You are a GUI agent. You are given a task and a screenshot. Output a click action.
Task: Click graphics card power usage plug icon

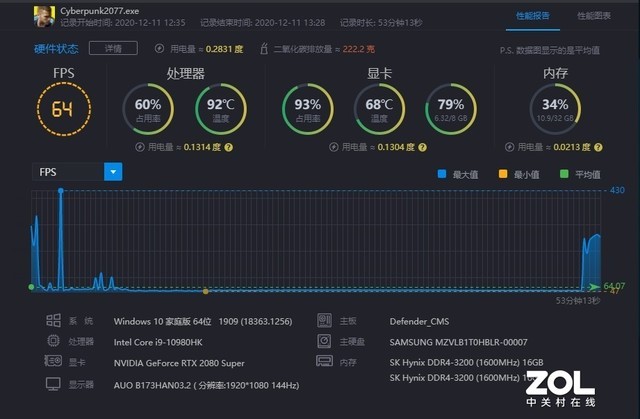[334, 147]
